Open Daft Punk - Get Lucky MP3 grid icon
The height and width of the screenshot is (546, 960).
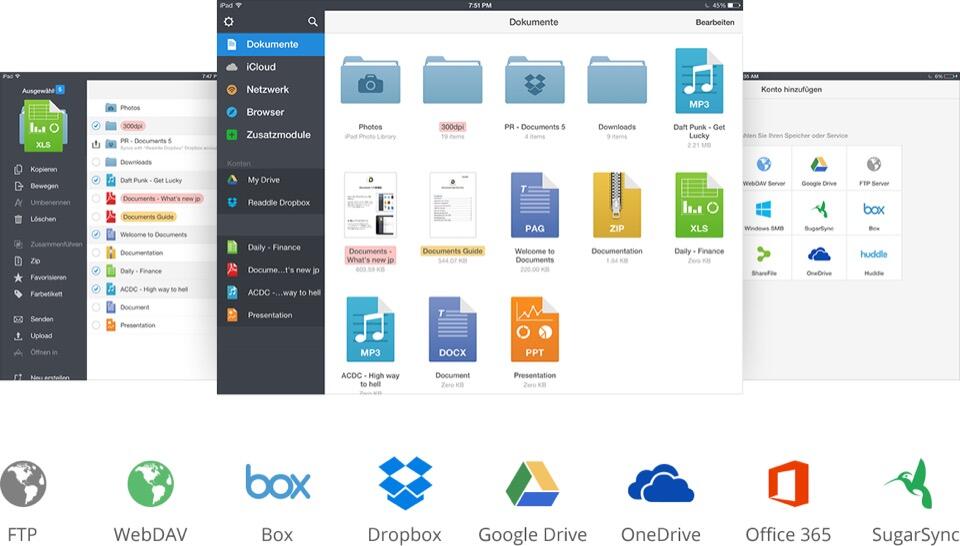[x=699, y=81]
